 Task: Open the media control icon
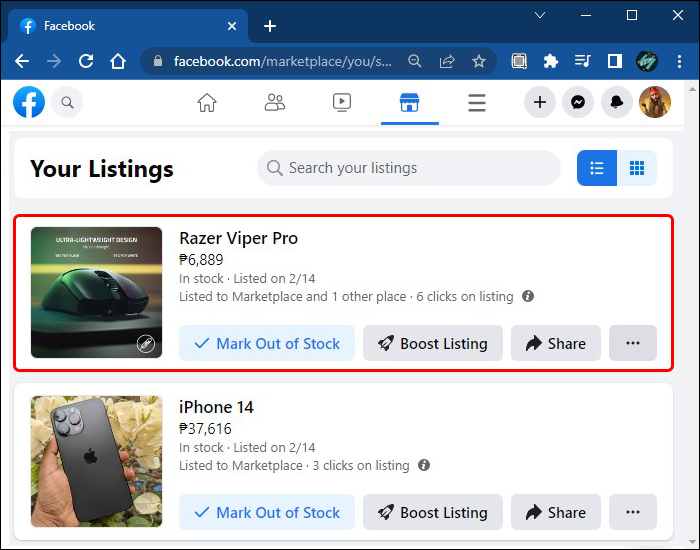pyautogui.click(x=583, y=61)
